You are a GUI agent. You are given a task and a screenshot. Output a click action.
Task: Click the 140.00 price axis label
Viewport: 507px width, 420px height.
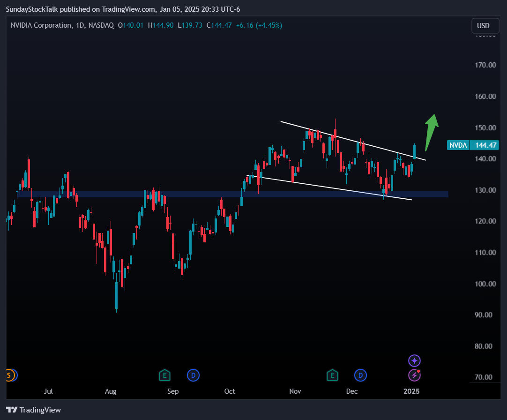click(x=485, y=159)
